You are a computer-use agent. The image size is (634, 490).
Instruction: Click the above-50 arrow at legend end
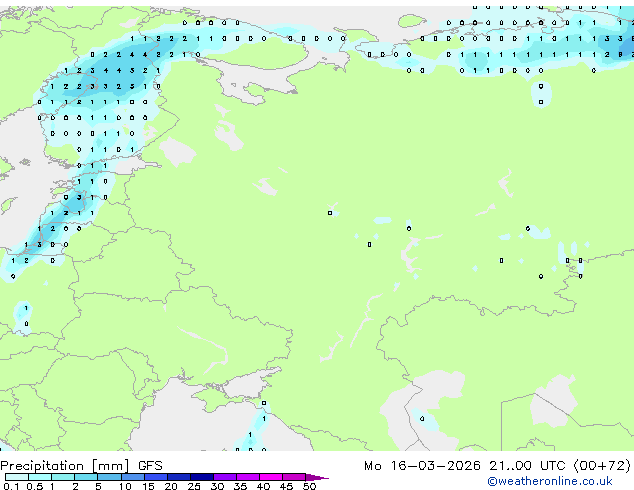click(317, 477)
